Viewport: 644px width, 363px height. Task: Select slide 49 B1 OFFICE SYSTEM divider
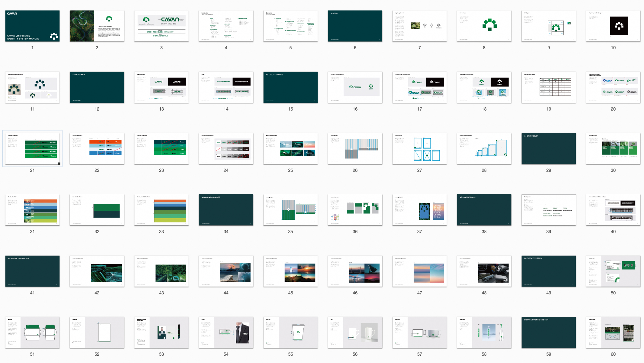point(549,271)
